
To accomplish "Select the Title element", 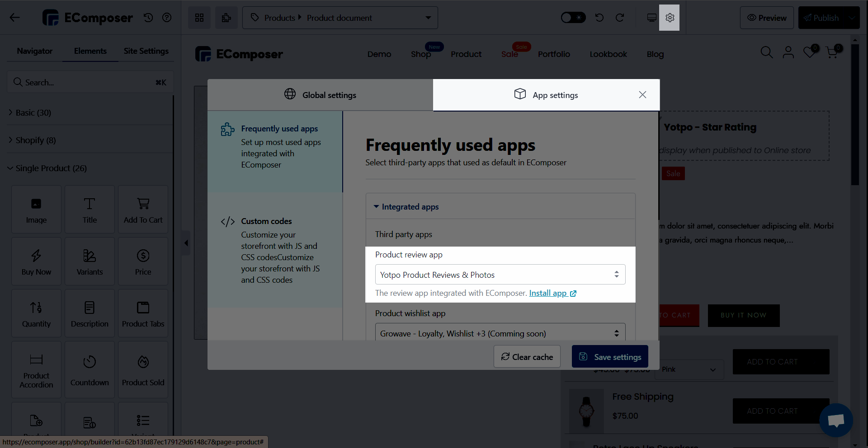I will click(90, 210).
